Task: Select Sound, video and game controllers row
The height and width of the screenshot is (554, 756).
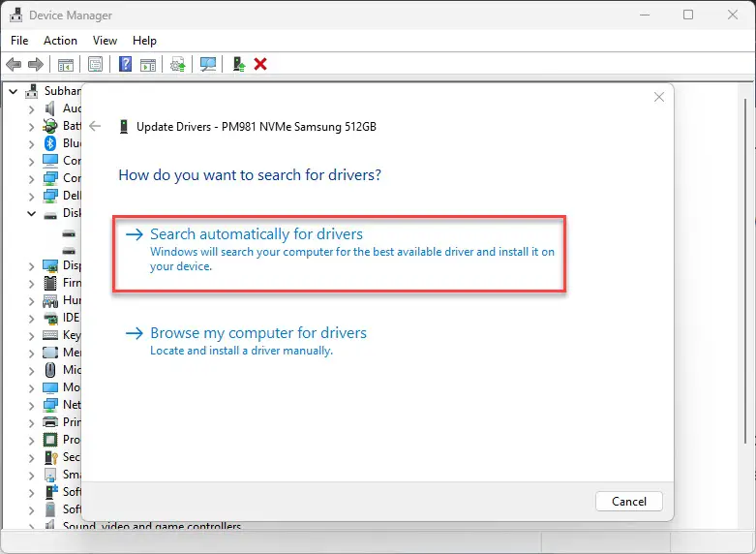Action: click(152, 526)
